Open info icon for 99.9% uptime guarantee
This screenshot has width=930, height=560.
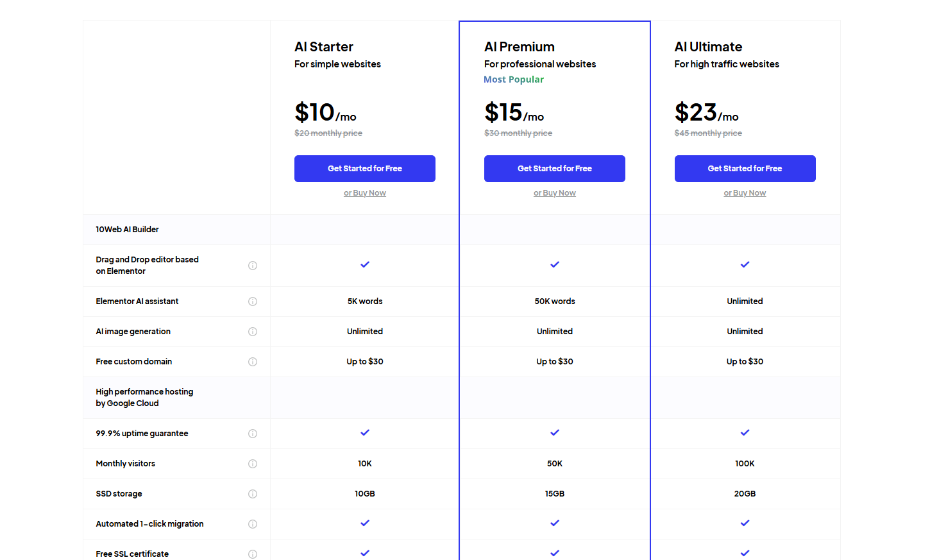(x=253, y=434)
